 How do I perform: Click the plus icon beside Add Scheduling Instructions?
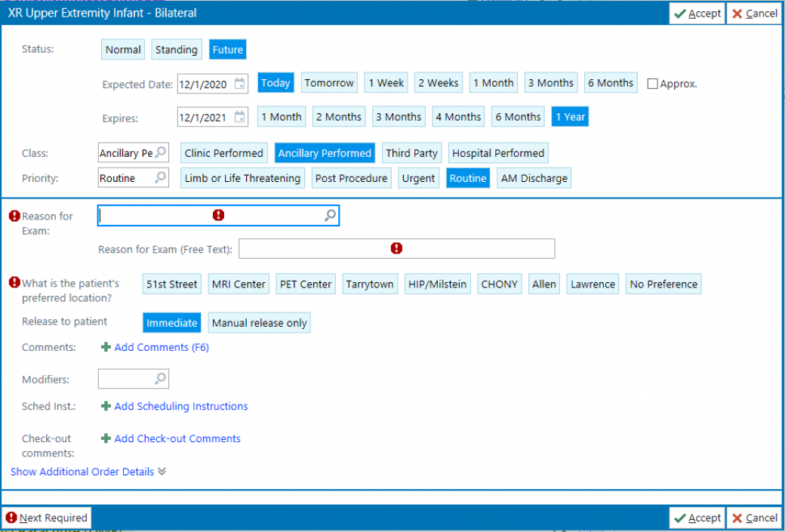click(106, 407)
